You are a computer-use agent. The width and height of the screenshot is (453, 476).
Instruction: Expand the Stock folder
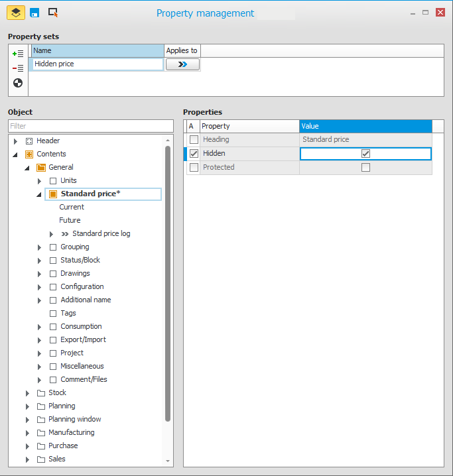click(x=27, y=393)
